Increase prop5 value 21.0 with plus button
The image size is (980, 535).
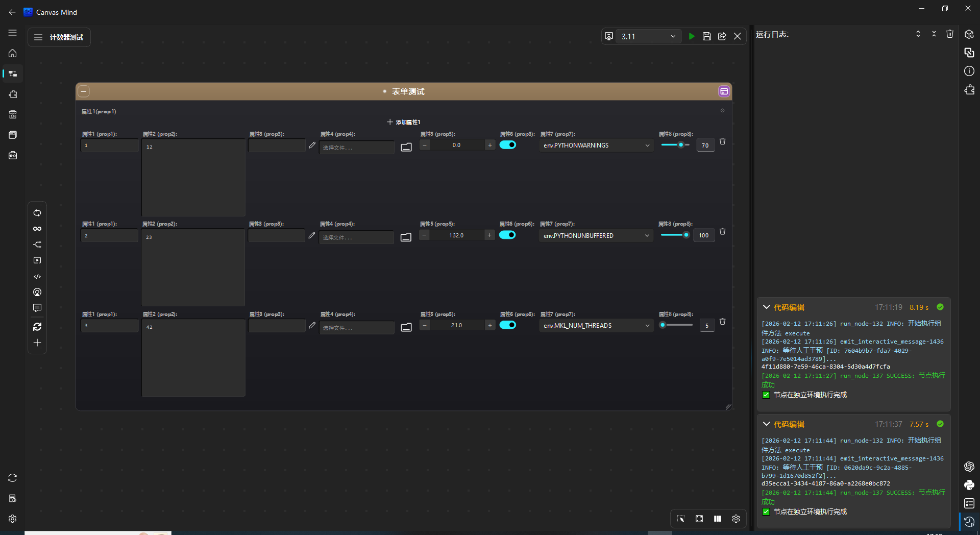point(490,325)
